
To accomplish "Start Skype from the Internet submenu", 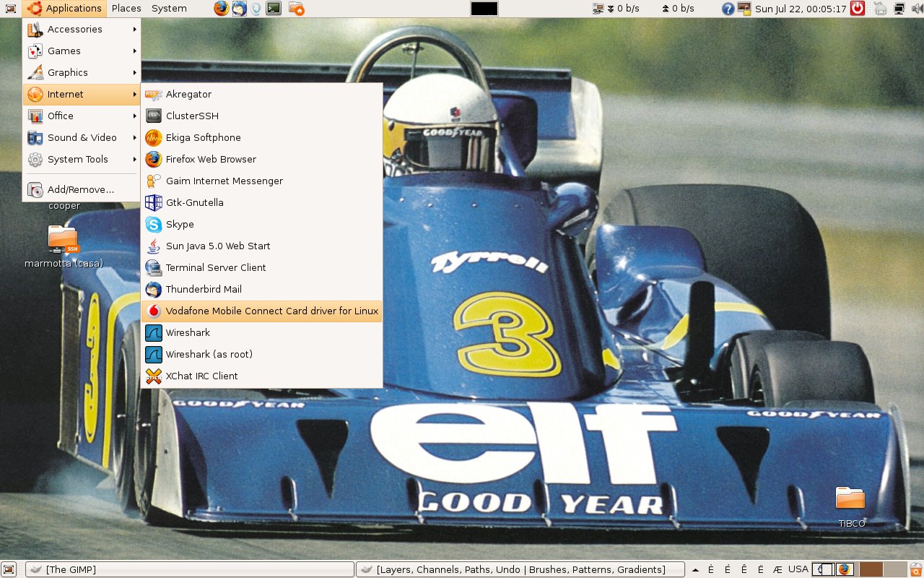I will tap(261, 224).
